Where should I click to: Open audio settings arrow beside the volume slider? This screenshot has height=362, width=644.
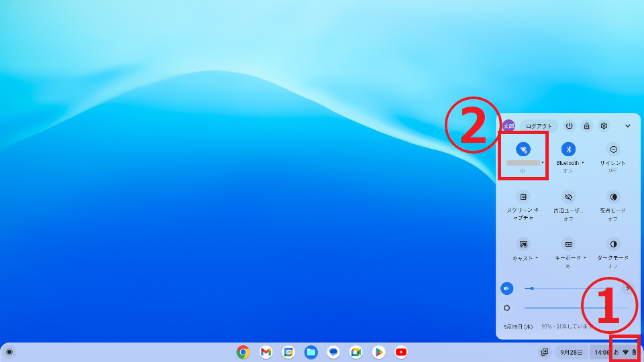[x=628, y=288]
